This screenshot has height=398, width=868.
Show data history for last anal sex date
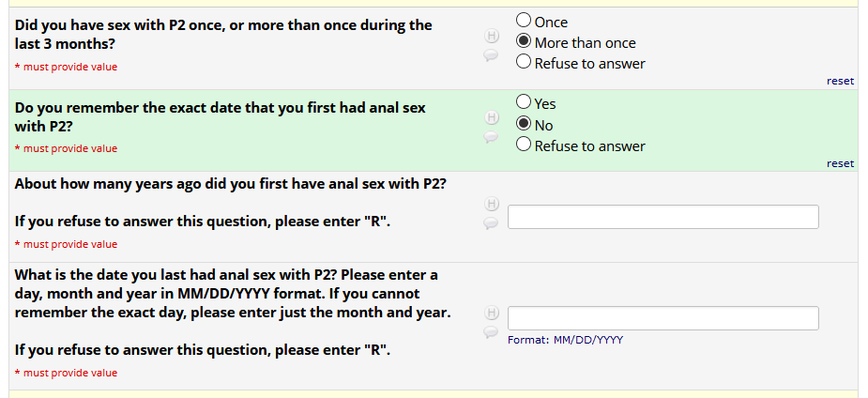pos(489,313)
